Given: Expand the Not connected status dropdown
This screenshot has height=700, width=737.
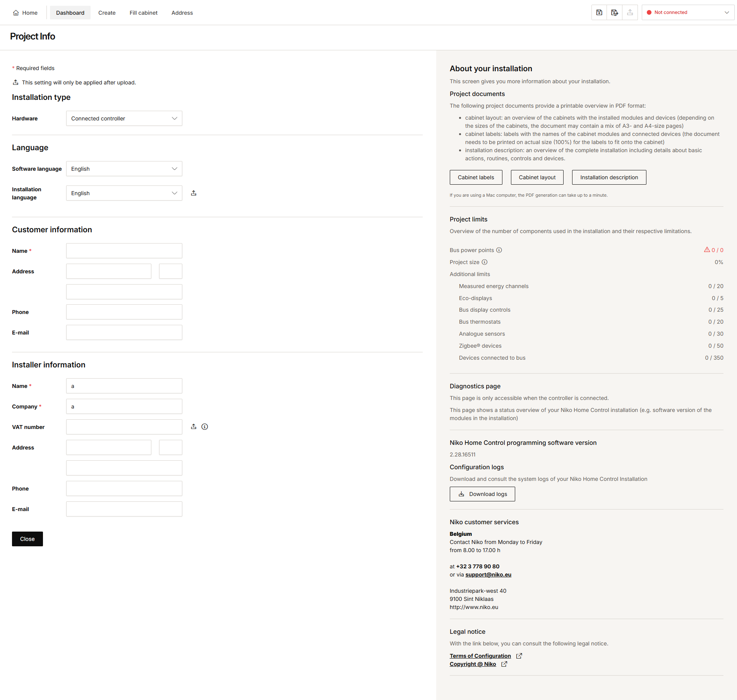Looking at the screenshot, I should click(688, 12).
